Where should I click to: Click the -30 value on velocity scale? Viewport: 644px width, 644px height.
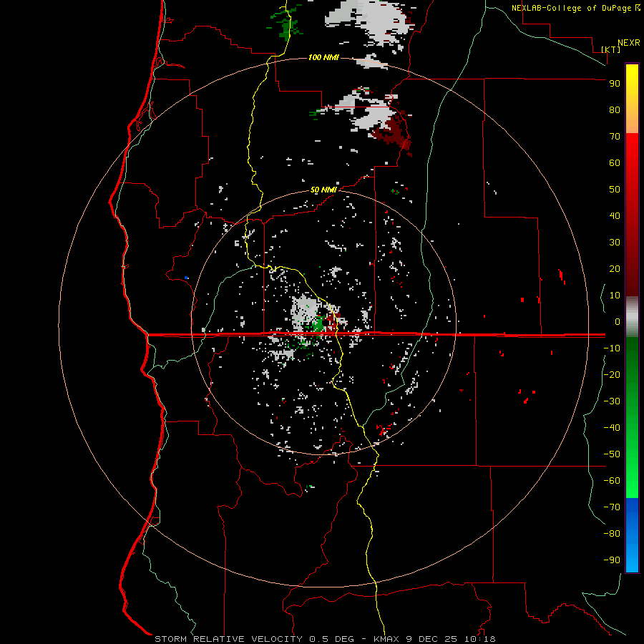pos(612,401)
